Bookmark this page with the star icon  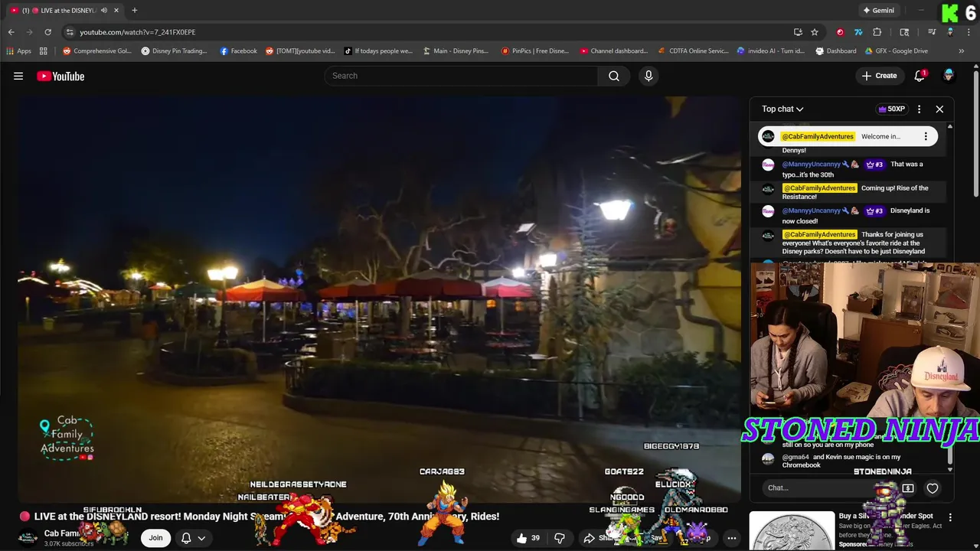815,32
